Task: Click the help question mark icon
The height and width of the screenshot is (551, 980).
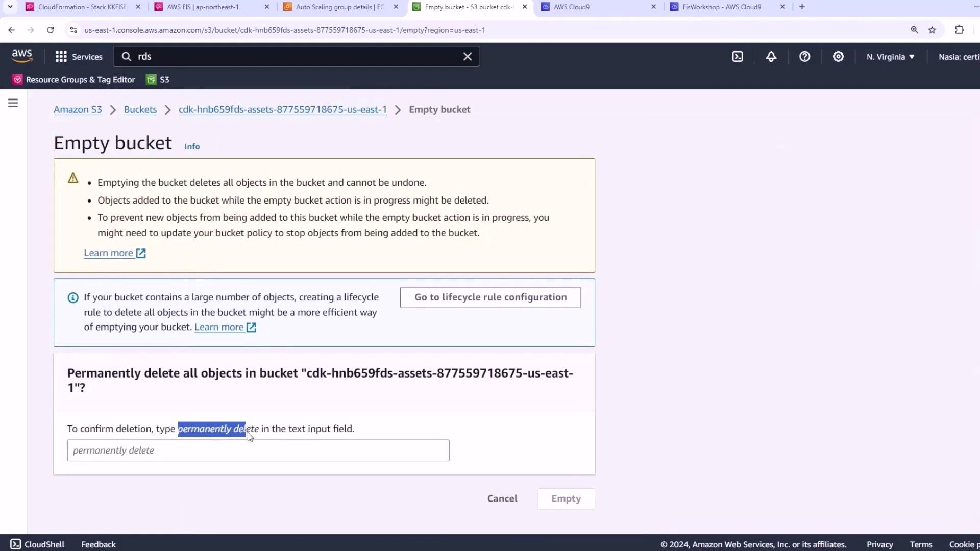Action: 804,57
